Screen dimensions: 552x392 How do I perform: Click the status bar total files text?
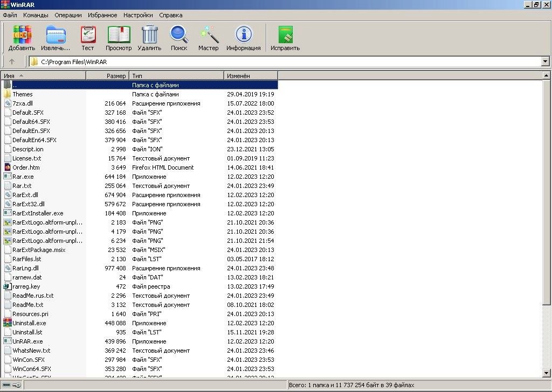point(351,385)
